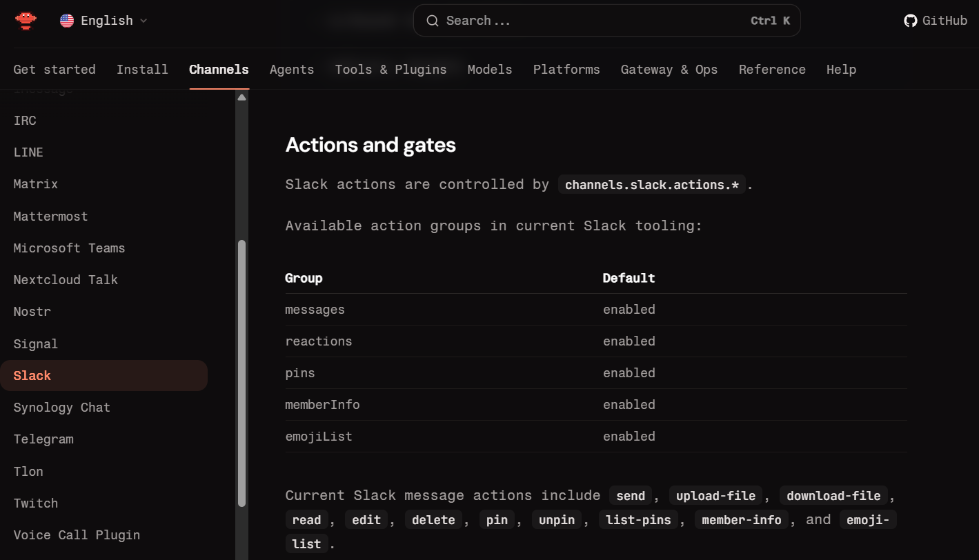
Task: Click the member-info code tag
Action: point(742,520)
